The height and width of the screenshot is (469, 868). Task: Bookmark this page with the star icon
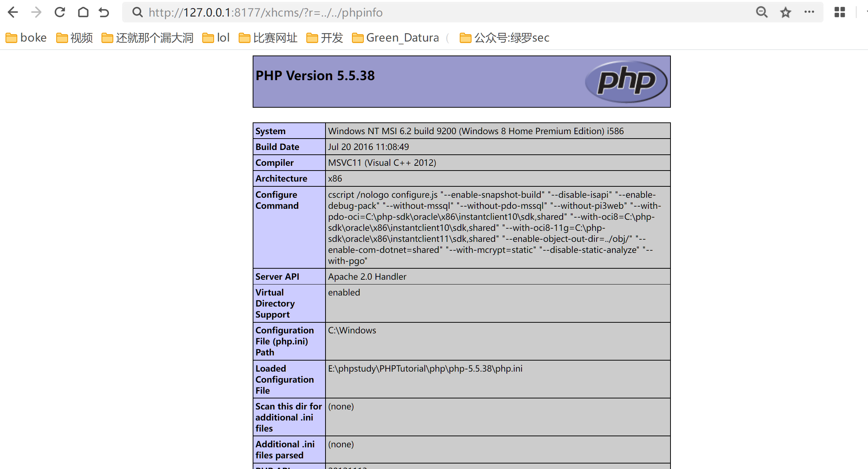[x=786, y=12]
